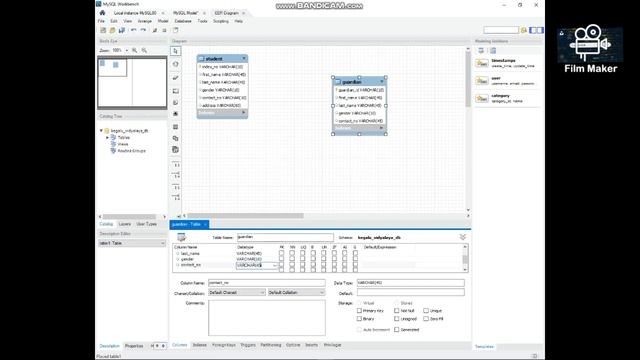640x360 pixels.
Task: Click the timestamps template icon
Action: [x=482, y=63]
